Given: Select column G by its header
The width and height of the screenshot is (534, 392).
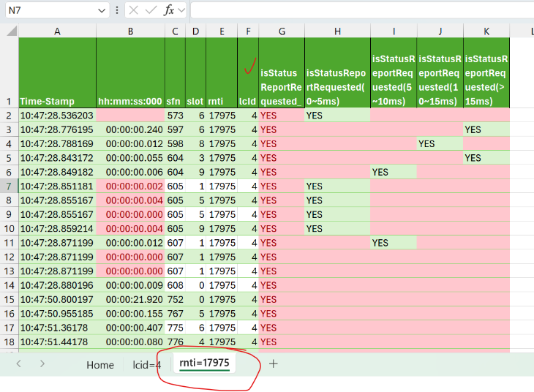Looking at the screenshot, I should pyautogui.click(x=282, y=31).
